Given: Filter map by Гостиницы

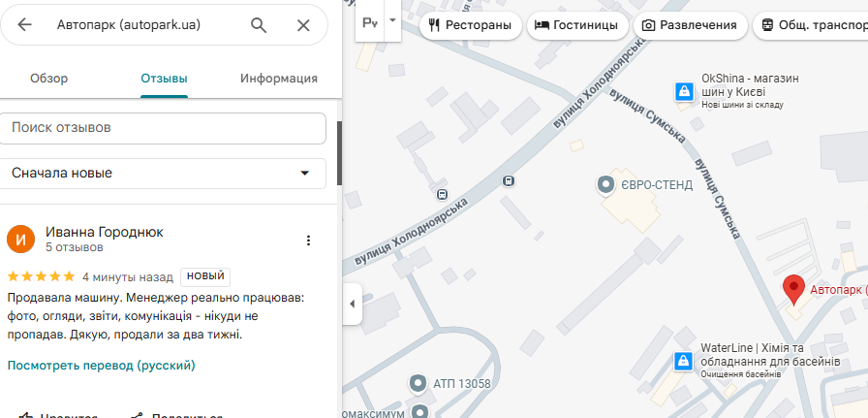Looking at the screenshot, I should pos(575,25).
